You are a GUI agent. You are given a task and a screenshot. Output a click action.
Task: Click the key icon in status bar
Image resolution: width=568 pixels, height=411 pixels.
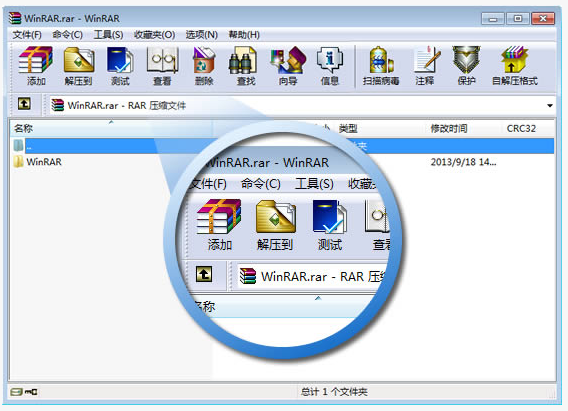pyautogui.click(x=31, y=392)
